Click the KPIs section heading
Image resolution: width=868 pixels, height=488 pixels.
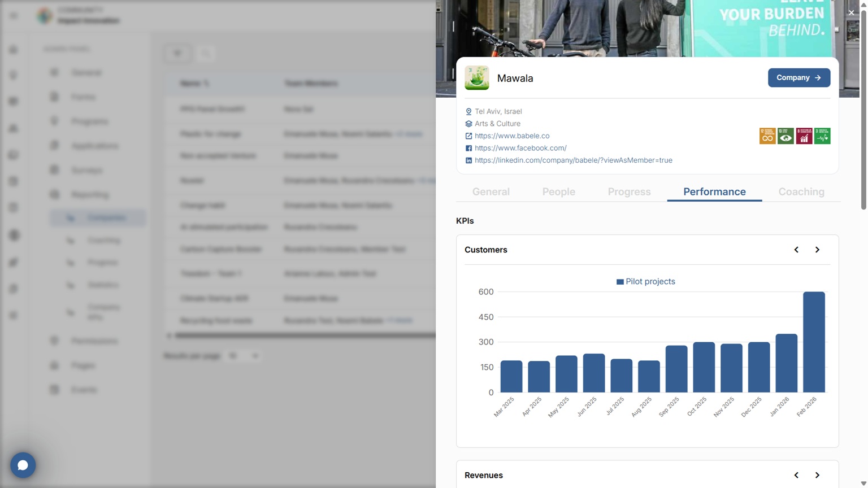(465, 221)
